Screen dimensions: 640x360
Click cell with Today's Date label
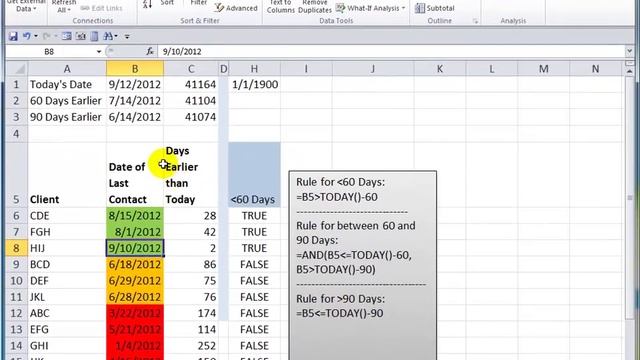pyautogui.click(x=67, y=84)
